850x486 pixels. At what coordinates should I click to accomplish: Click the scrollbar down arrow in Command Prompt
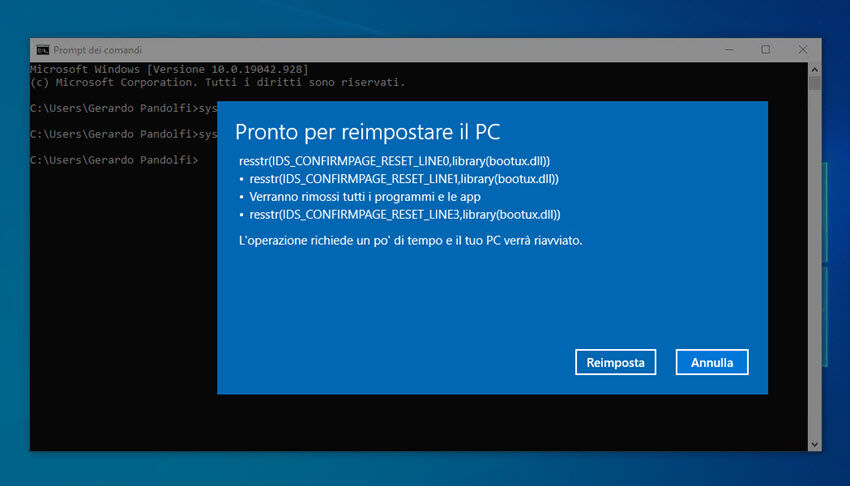pos(814,444)
